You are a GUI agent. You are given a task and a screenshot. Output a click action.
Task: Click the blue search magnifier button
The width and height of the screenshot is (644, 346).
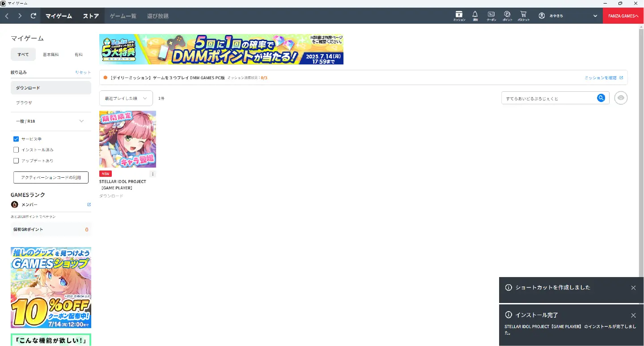coord(601,98)
